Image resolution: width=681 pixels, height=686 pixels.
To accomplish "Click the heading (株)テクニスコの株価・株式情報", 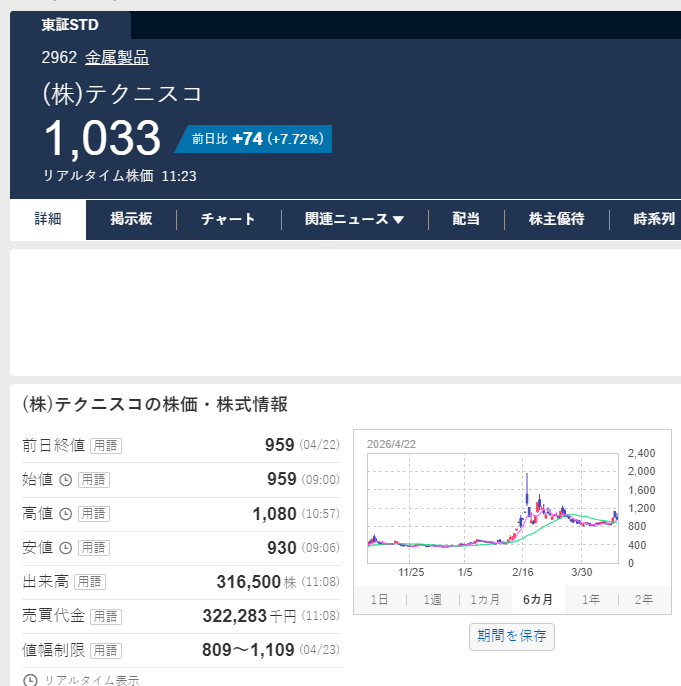I will click(155, 404).
